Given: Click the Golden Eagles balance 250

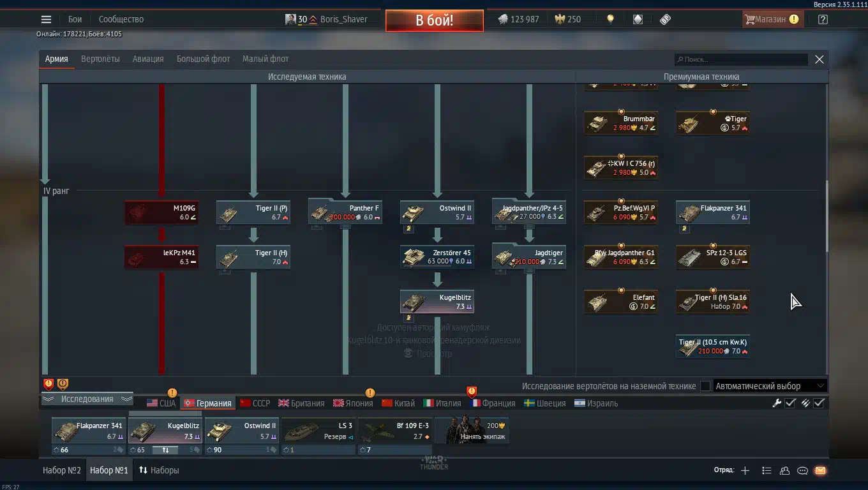Looking at the screenshot, I should coord(568,19).
